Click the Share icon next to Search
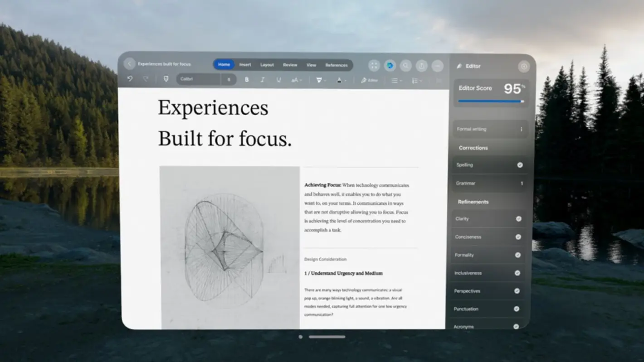Viewport: 644px width, 362px height. point(421,66)
